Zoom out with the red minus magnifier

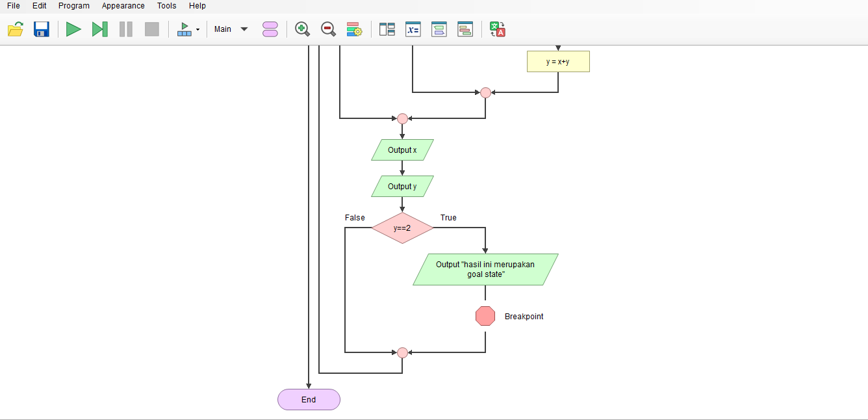point(328,29)
